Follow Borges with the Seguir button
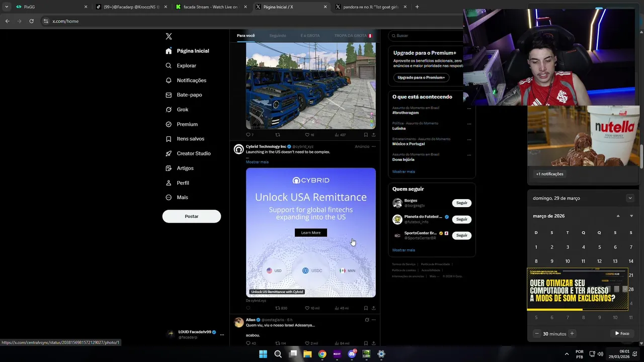 tap(461, 203)
